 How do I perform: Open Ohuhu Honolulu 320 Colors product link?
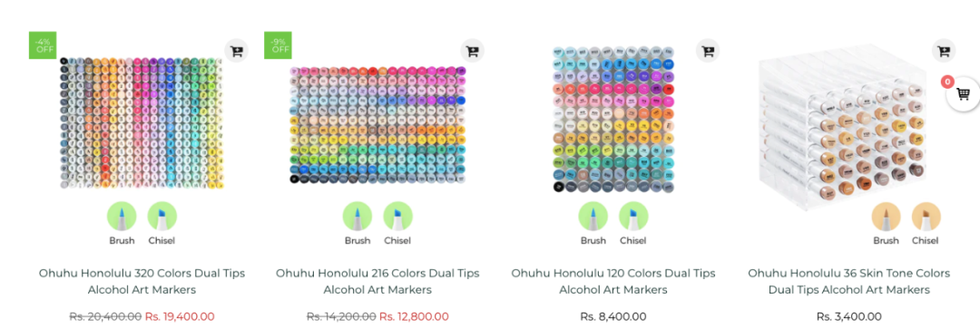point(142,281)
